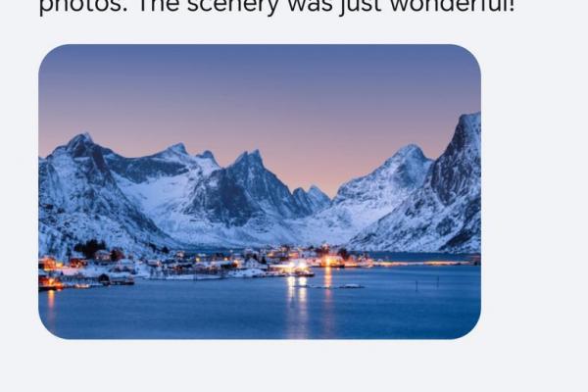This screenshot has height=392, width=588.
Task: Click the dark evergreen trees near the village
Action: [x=90, y=248]
